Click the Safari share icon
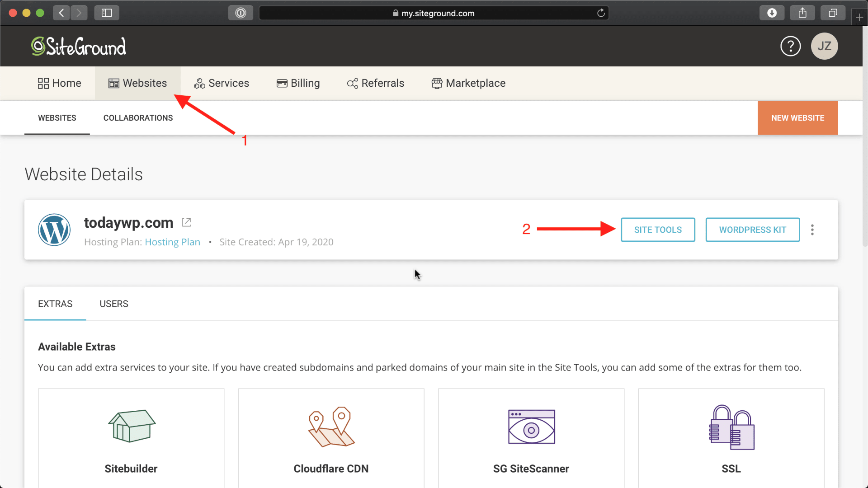This screenshot has height=488, width=868. coord(802,13)
